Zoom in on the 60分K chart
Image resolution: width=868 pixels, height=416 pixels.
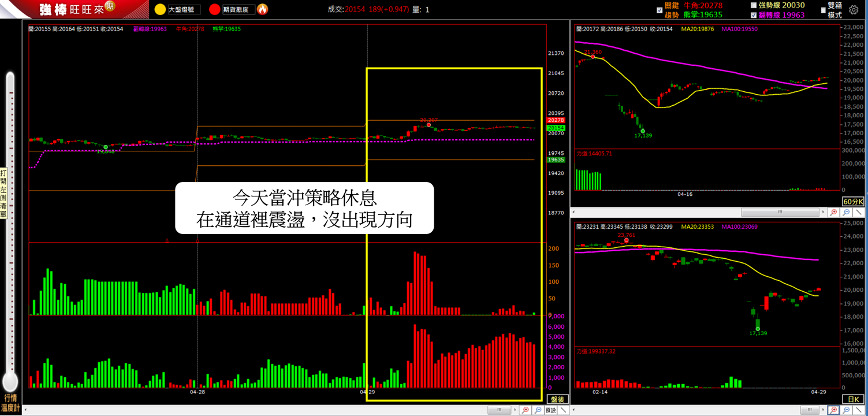point(833,213)
